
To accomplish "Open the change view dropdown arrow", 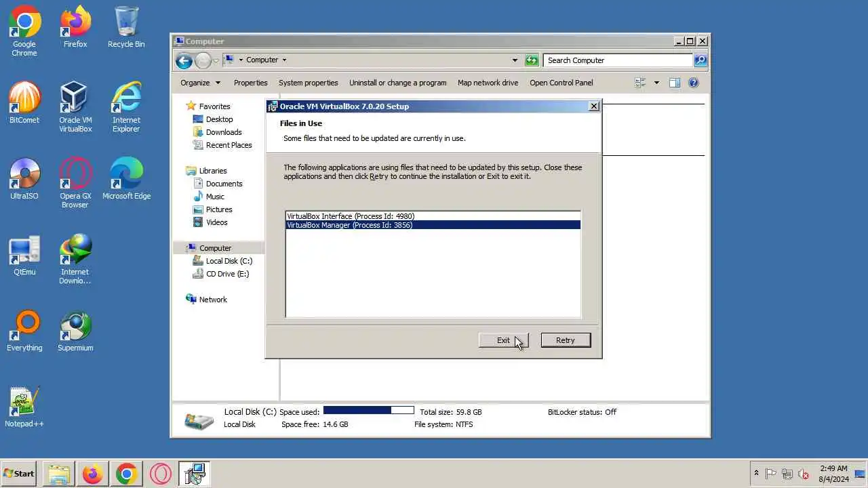I will [656, 83].
